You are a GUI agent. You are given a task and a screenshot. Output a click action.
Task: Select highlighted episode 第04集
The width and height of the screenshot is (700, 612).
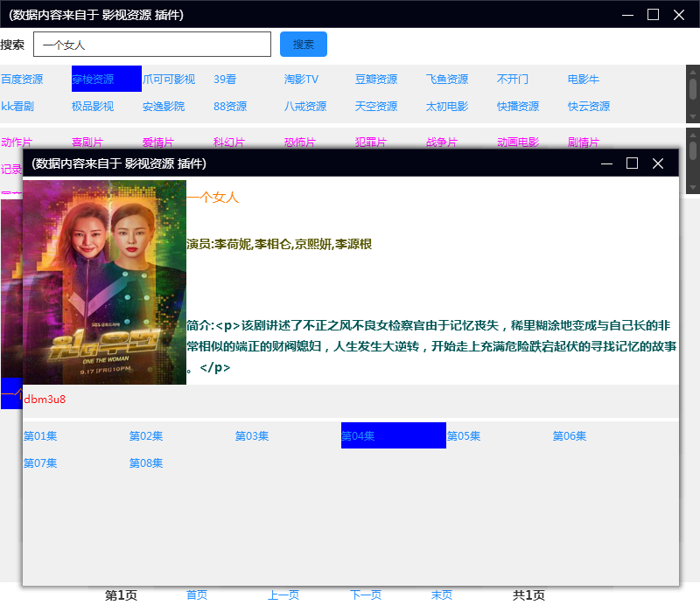393,435
